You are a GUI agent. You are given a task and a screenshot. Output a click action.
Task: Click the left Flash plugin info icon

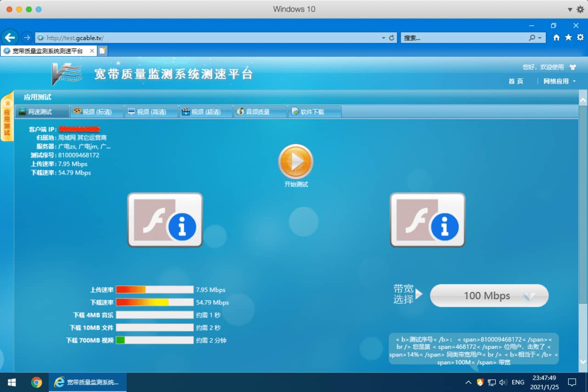point(165,220)
